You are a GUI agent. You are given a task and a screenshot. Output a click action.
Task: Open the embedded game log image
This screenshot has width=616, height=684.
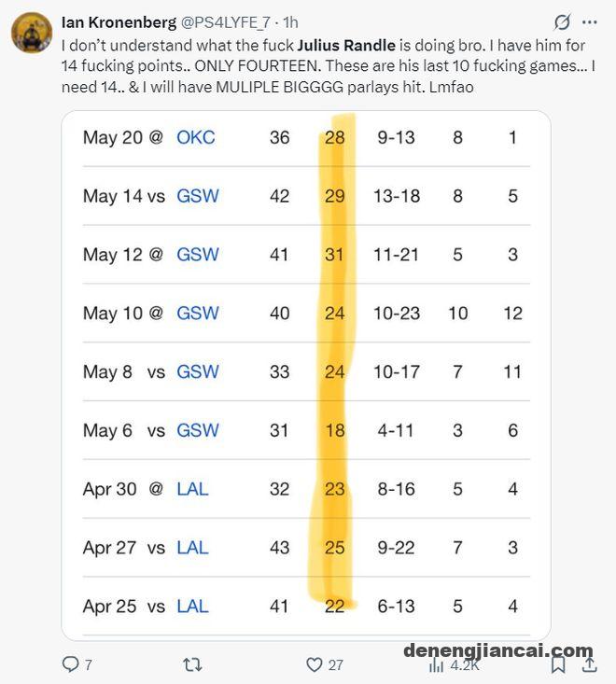coord(306,375)
